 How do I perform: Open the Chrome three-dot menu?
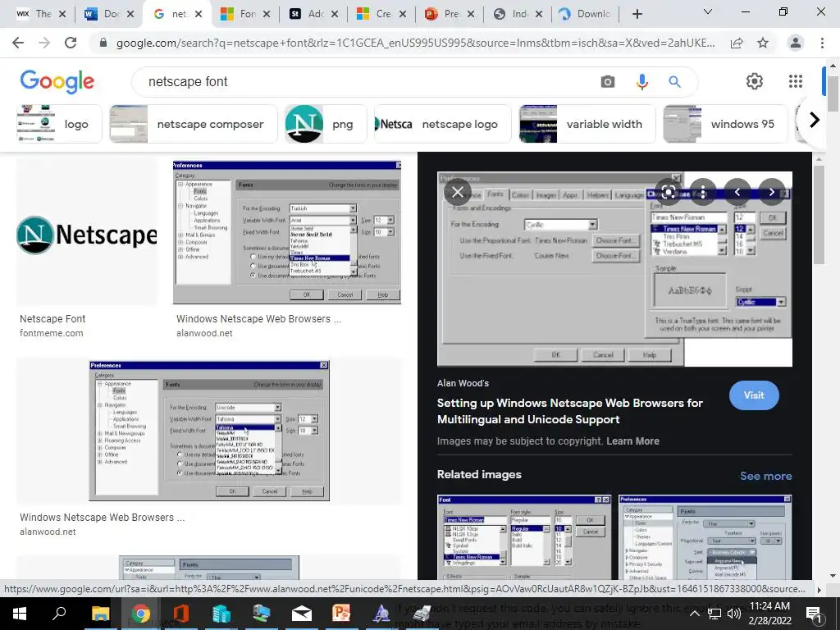[822, 43]
